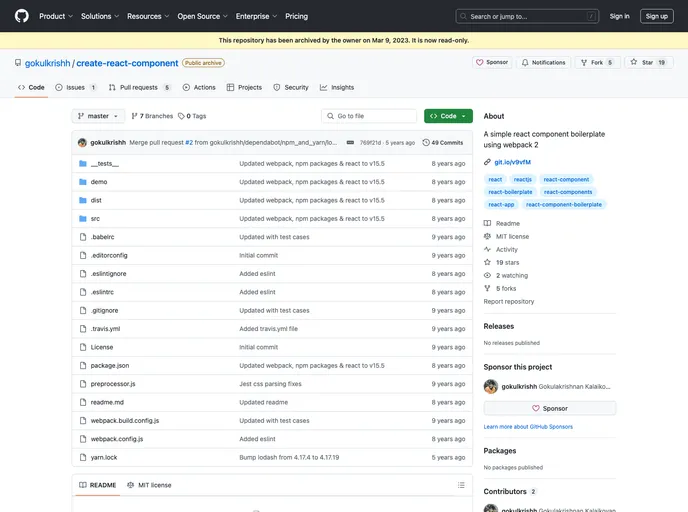
Task: View the 7 Branches link
Action: (x=152, y=116)
